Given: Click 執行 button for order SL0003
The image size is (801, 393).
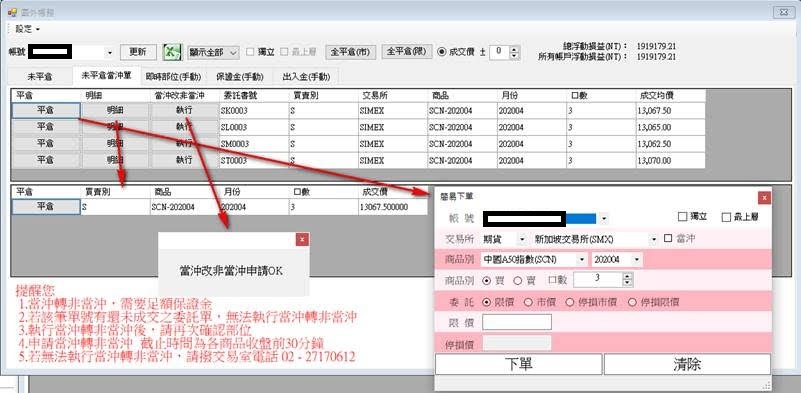Looking at the screenshot, I should point(184,127).
